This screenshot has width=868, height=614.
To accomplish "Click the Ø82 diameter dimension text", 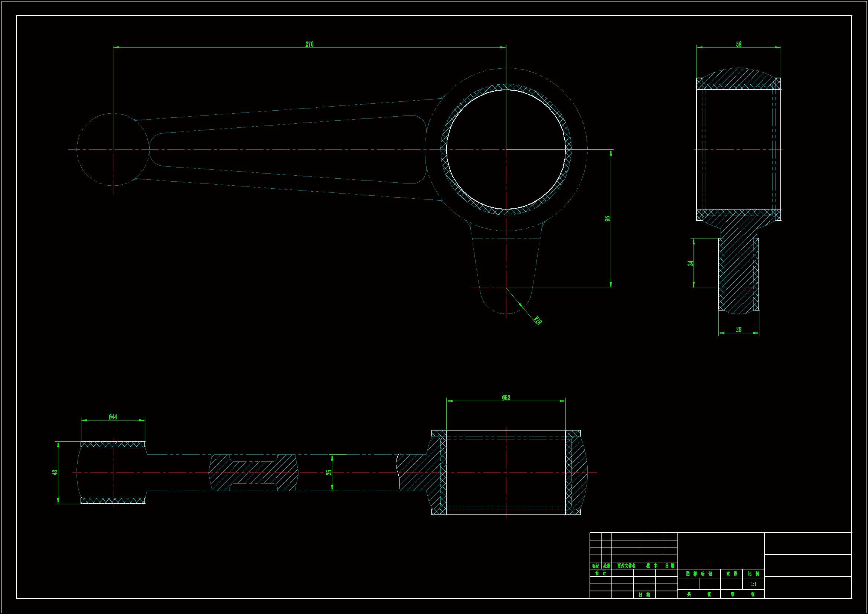I will (x=506, y=397).
